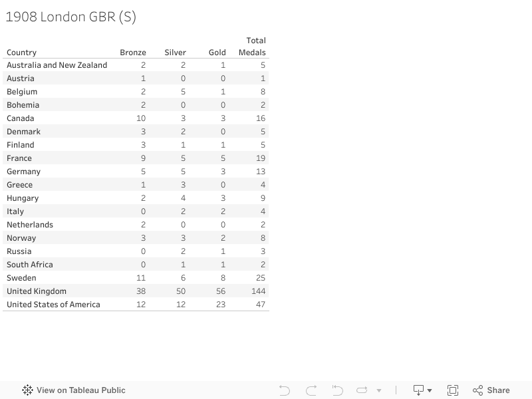The width and height of the screenshot is (532, 399).
Task: Open the Download options menu
Action: (x=422, y=390)
